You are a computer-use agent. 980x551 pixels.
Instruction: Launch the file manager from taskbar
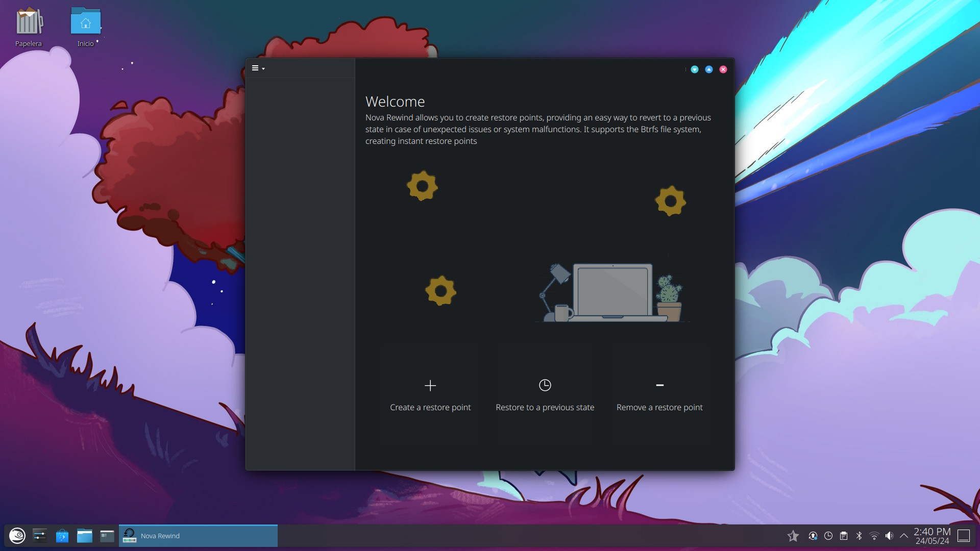85,536
